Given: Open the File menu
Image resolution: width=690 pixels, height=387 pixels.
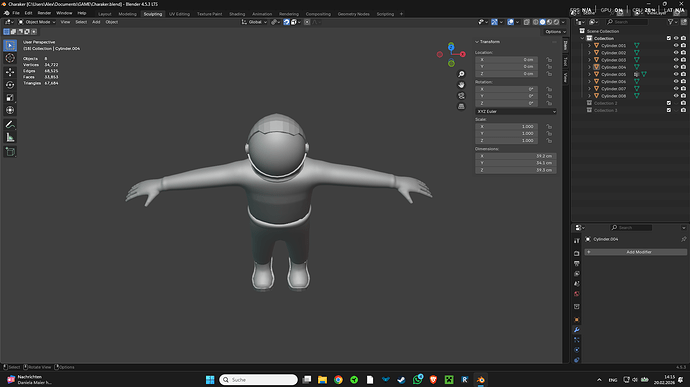Looking at the screenshot, I should click(16, 13).
